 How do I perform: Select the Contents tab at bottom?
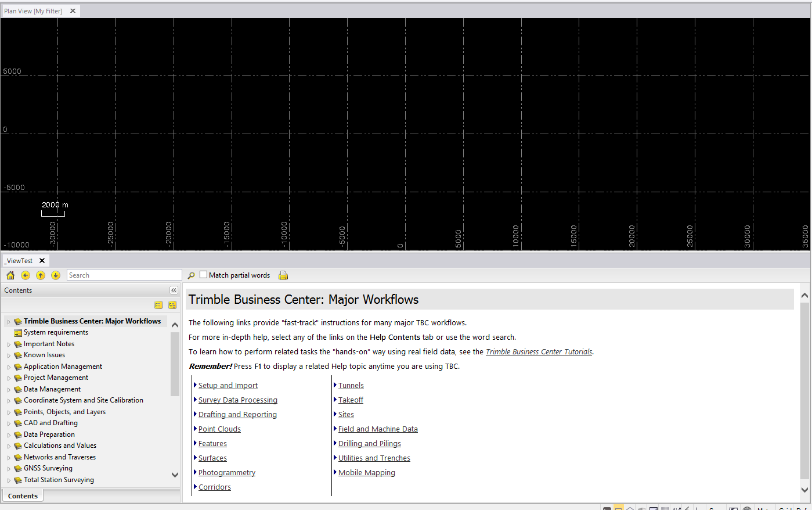23,496
